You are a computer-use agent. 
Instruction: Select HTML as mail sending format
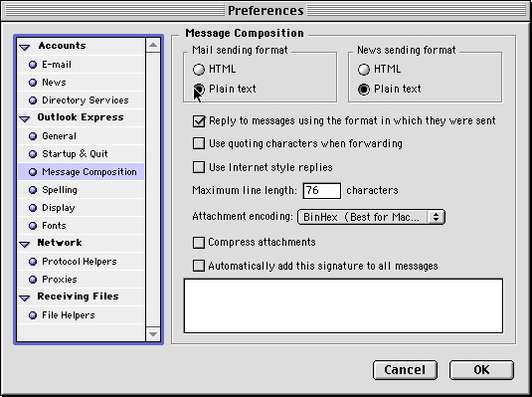click(x=199, y=70)
